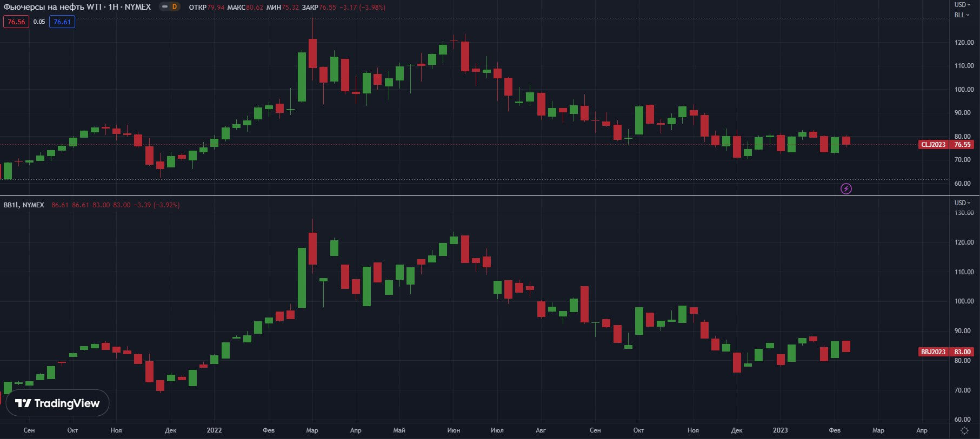Open the TradingView logo link

(x=57, y=403)
